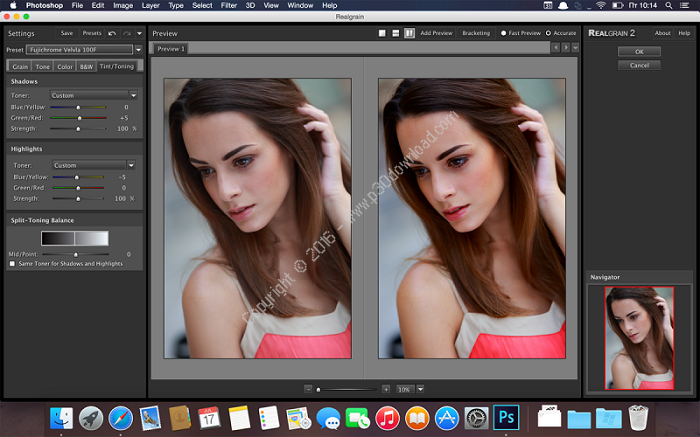Click the zoom in plus button
700x437 pixels.
(x=386, y=388)
